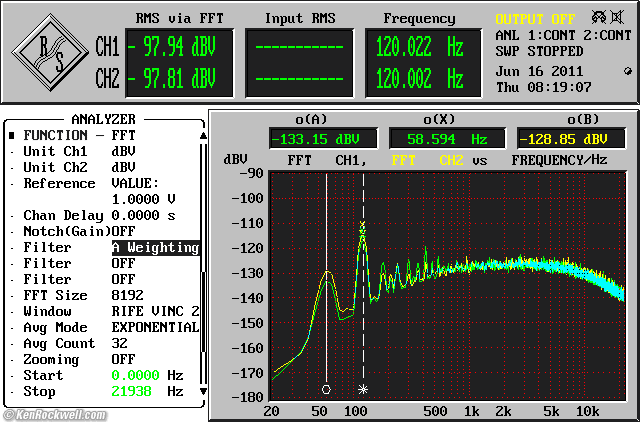This screenshot has height=422, width=640.
Task: Click the o(X) cursor value 58.594 Hz
Action: (x=447, y=139)
